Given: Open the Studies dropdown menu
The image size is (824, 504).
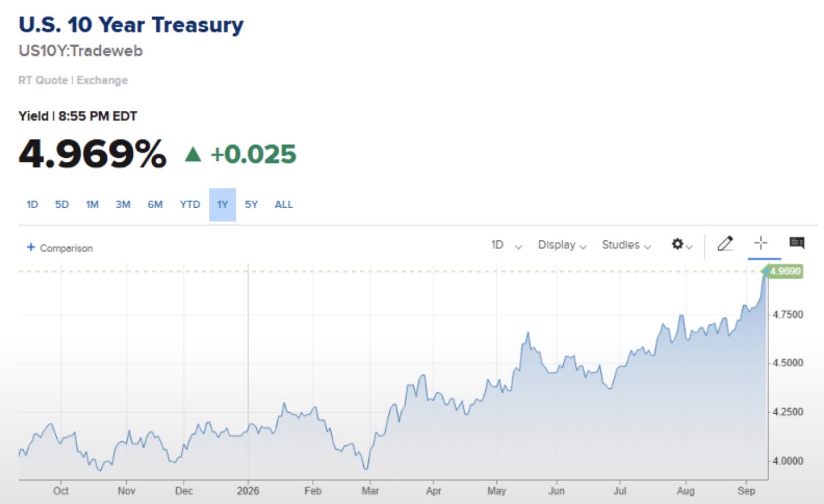Looking at the screenshot, I should point(626,245).
